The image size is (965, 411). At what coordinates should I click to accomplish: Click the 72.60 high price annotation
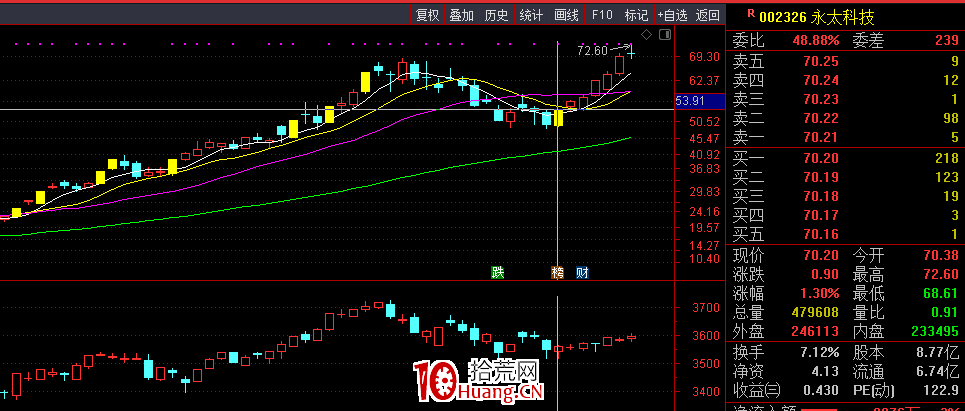point(593,50)
